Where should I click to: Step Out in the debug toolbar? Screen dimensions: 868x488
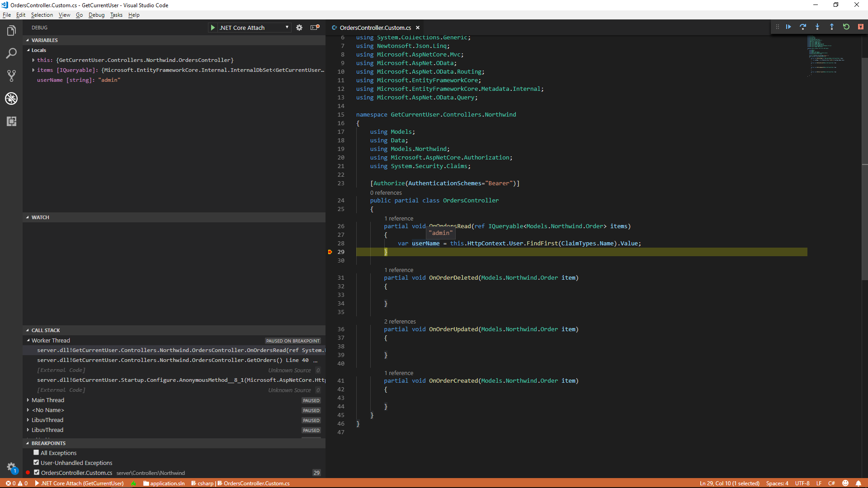832,27
